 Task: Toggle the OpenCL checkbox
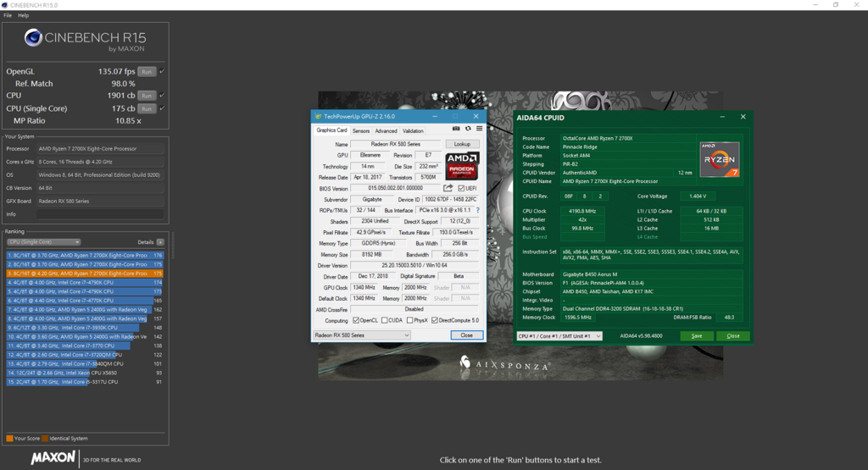(x=356, y=320)
